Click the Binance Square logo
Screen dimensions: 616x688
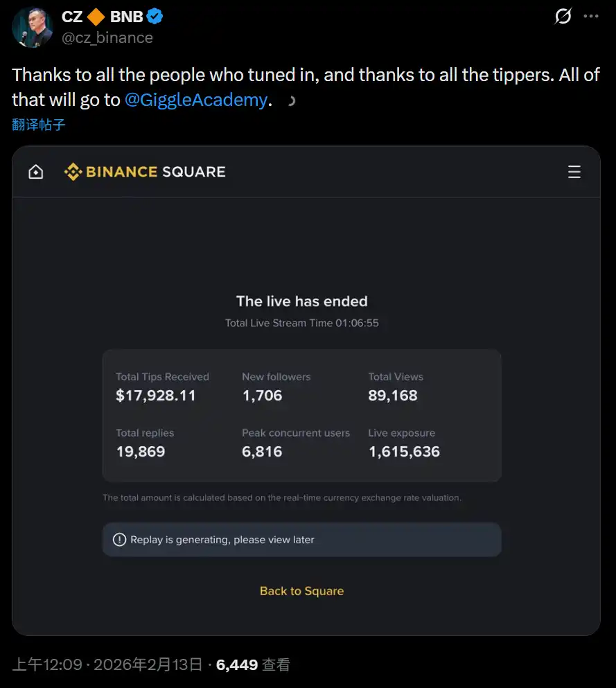pos(145,172)
